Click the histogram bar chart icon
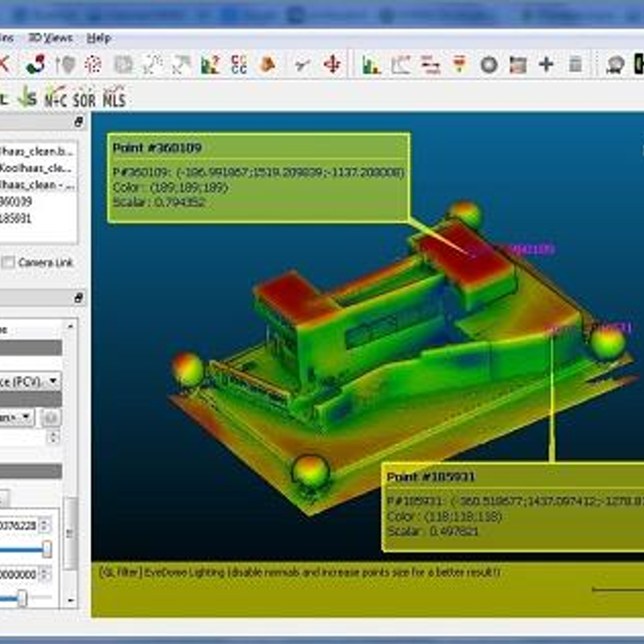Screen dimensions: 644x644 (x=371, y=65)
